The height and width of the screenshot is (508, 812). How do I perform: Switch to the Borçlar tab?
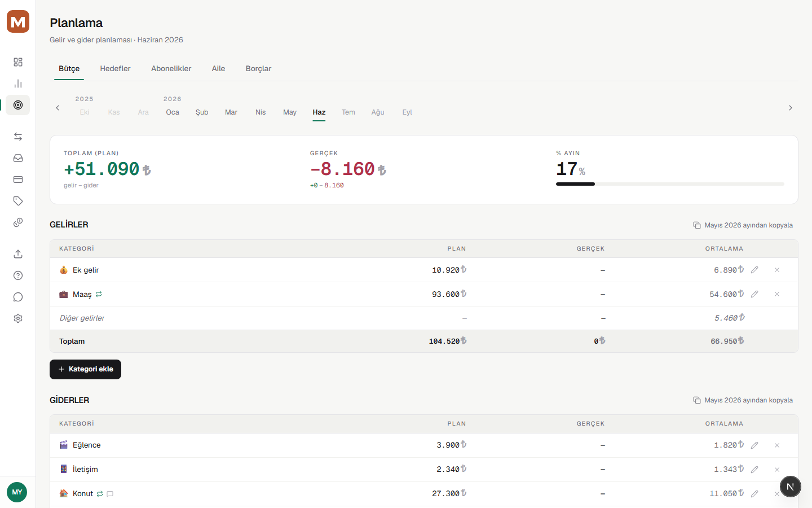tap(258, 69)
